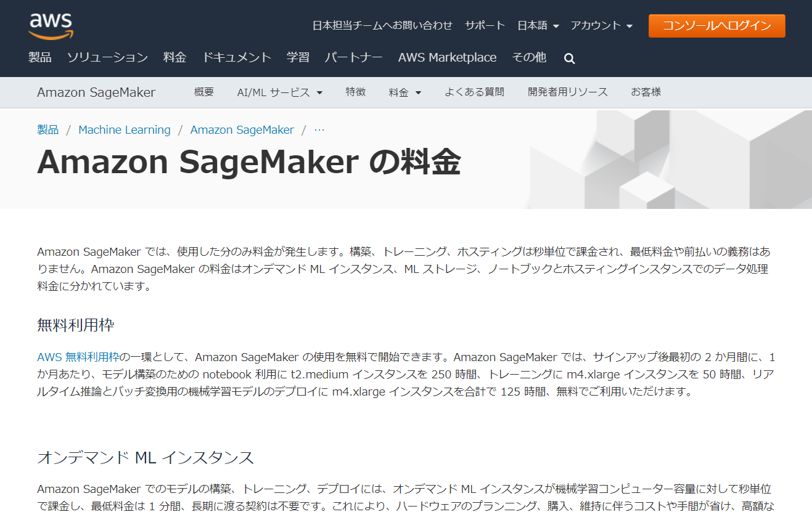Expand the アカウント dropdown
The height and width of the screenshot is (517, 812).
(x=601, y=25)
